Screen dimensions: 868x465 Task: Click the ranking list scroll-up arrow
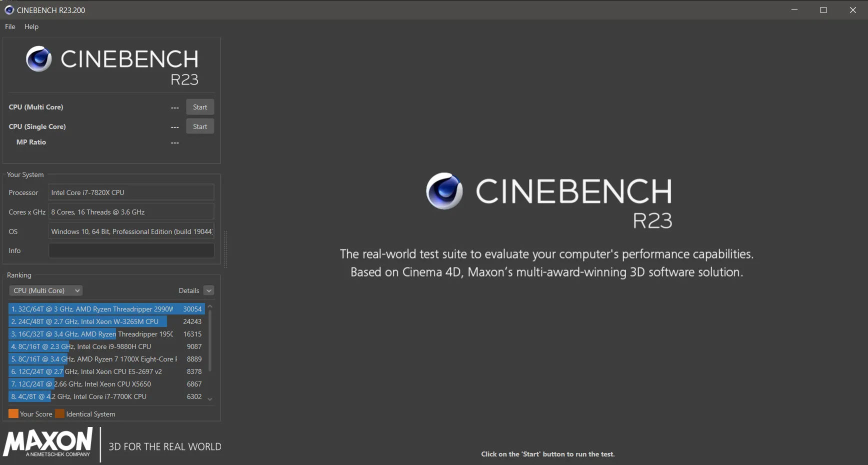[x=210, y=306]
